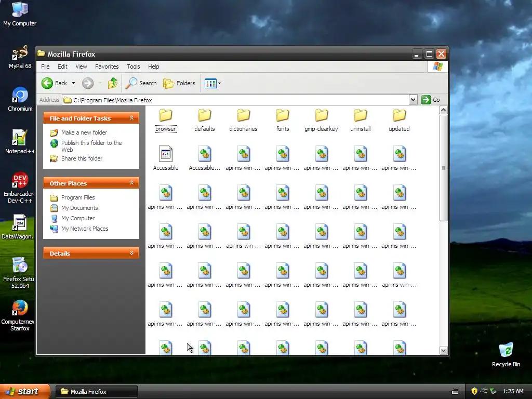This screenshot has height=399, width=532.
Task: Go up one folder level
Action: coord(113,83)
